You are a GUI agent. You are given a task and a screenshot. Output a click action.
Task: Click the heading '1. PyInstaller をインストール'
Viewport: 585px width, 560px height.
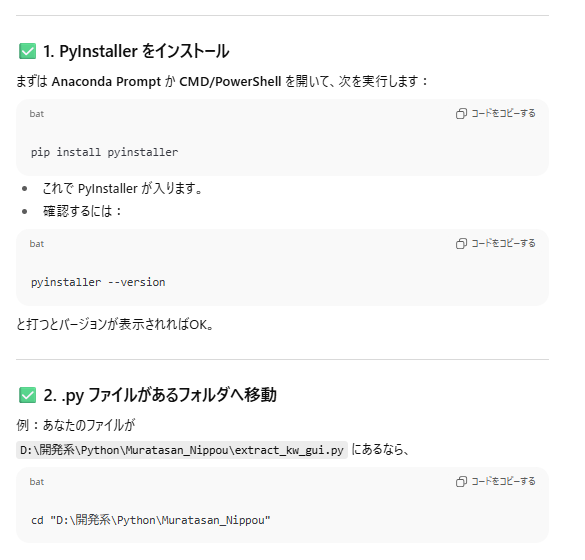pyautogui.click(x=136, y=51)
